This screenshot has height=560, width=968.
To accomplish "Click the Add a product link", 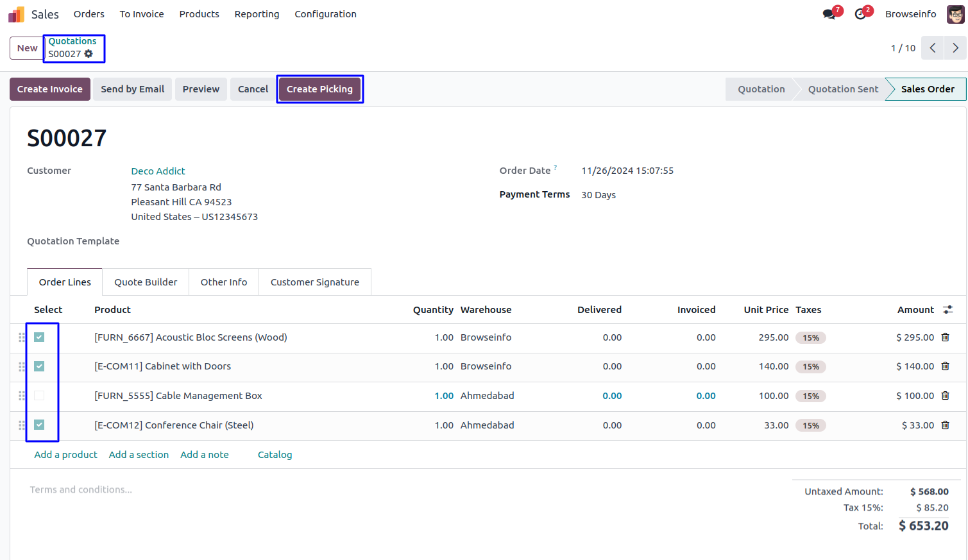I will [65, 455].
